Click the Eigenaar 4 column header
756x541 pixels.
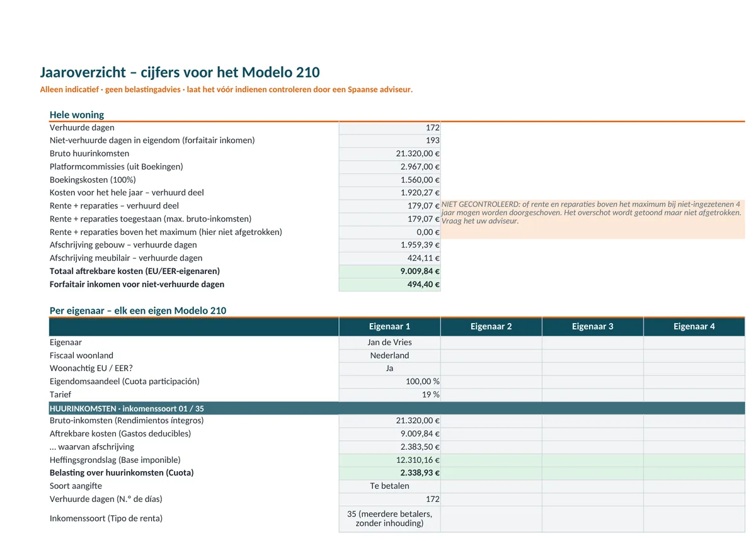point(694,326)
